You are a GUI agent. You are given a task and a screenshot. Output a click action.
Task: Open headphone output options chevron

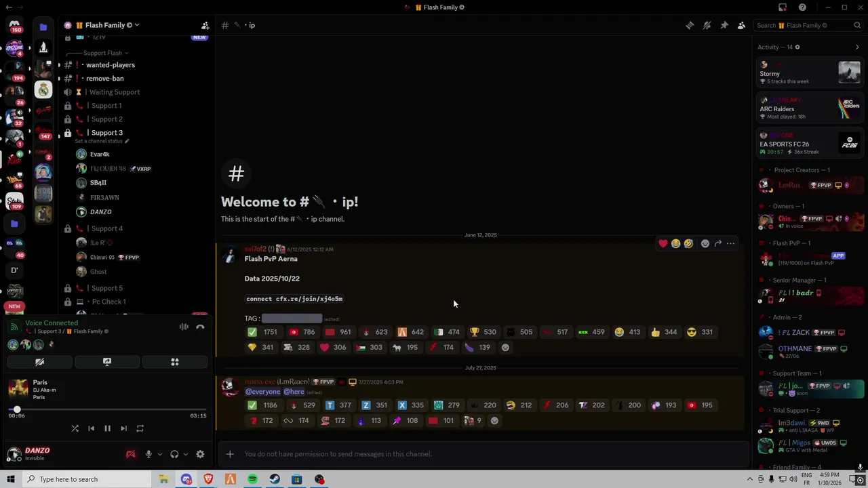point(186,454)
